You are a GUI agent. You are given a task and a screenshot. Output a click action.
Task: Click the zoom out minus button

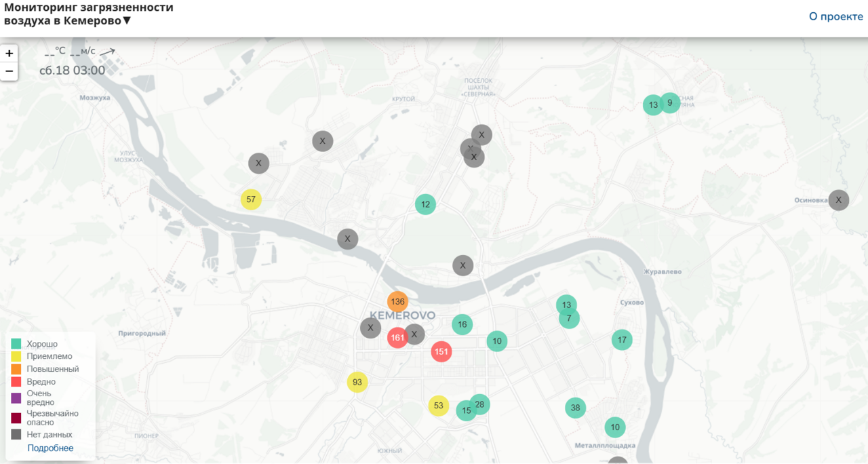tap(9, 71)
